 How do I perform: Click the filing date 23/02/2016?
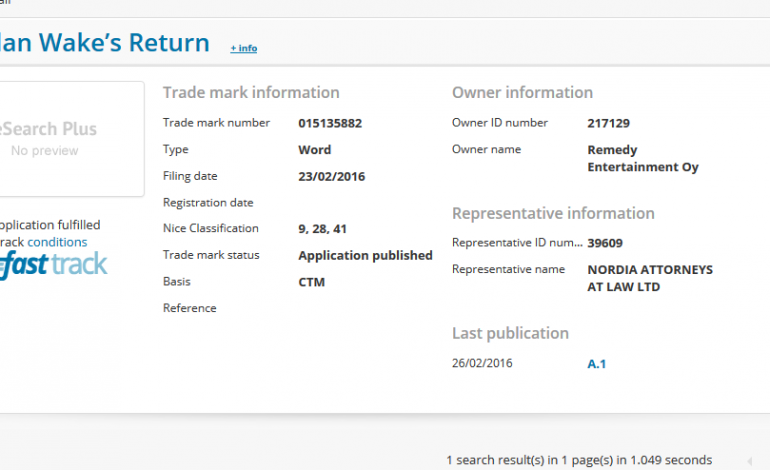click(331, 177)
